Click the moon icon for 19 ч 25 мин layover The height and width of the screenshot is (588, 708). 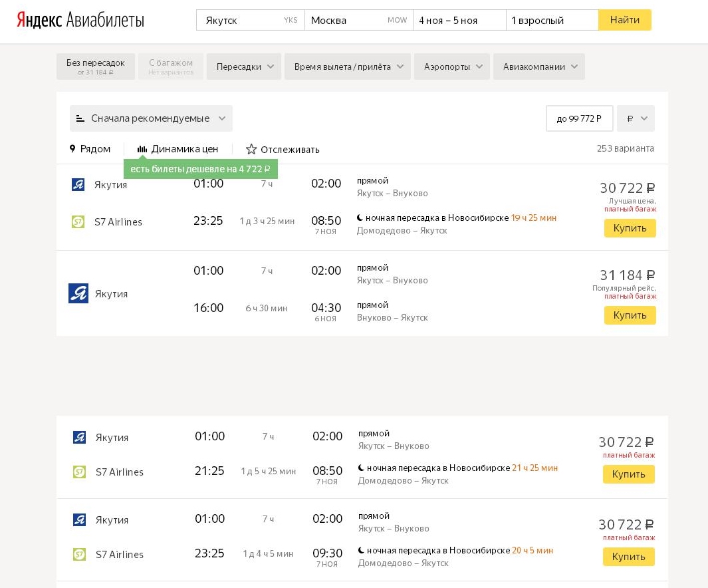click(x=360, y=218)
